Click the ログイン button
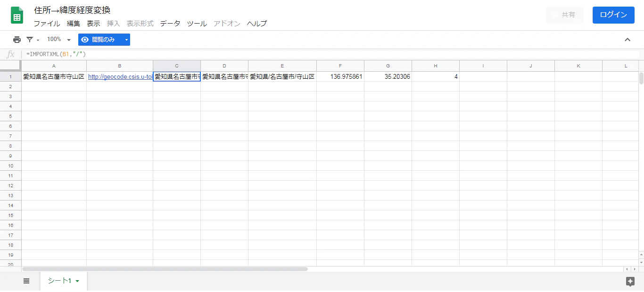This screenshot has height=292, width=644. tap(613, 15)
